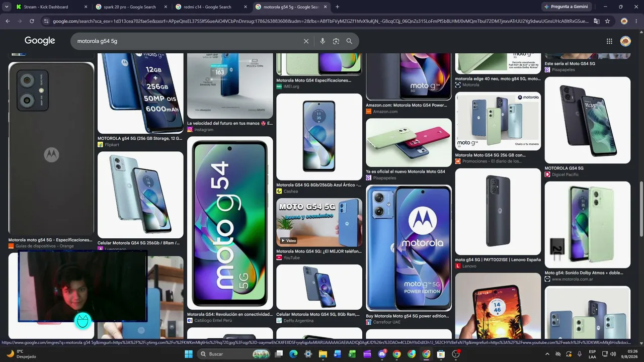Show hidden system tray icons
Screen dimensions: 644x362
(547, 354)
